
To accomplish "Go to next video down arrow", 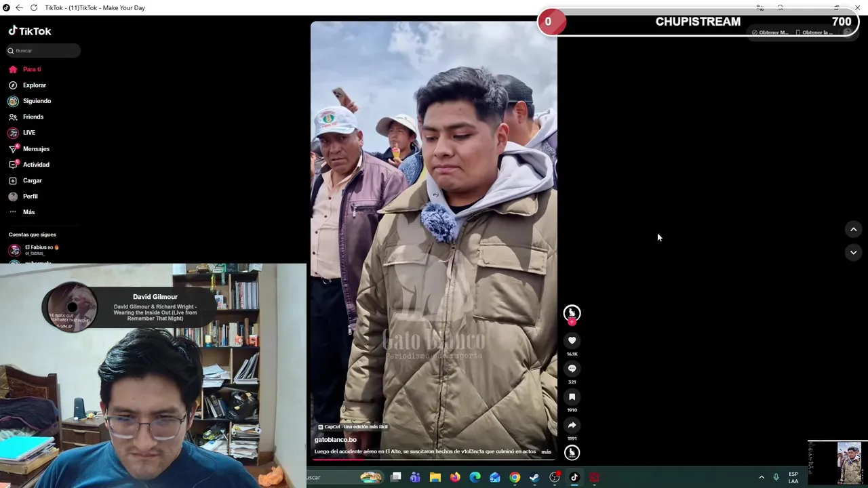I will (853, 252).
